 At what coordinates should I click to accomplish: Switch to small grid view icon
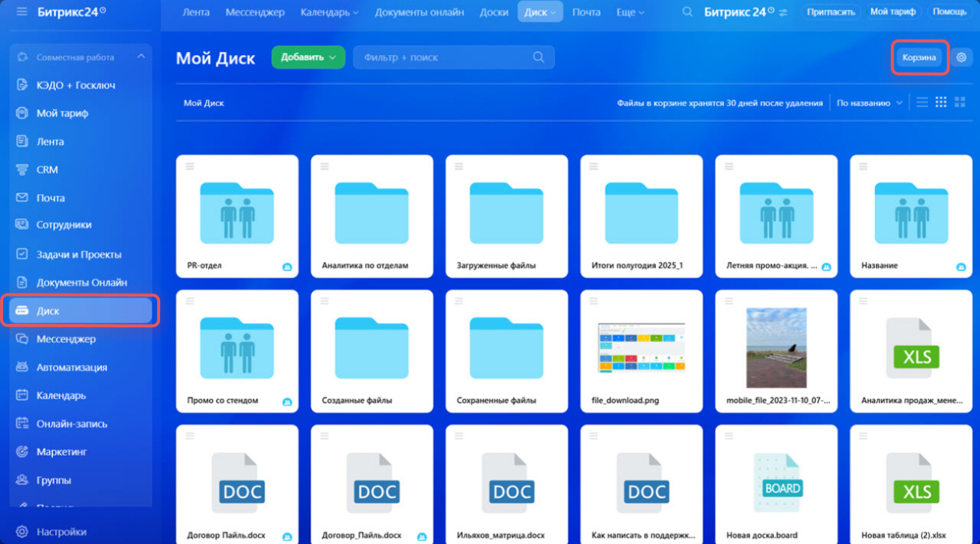[x=942, y=102]
